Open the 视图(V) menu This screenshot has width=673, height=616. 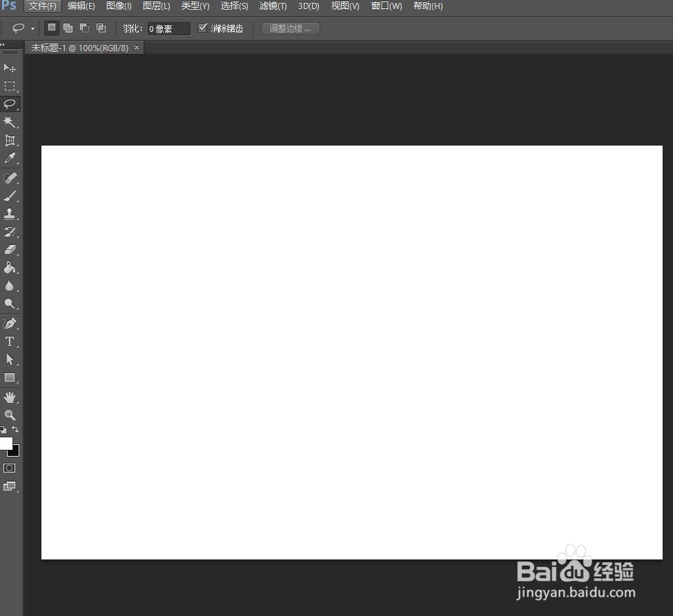click(345, 6)
